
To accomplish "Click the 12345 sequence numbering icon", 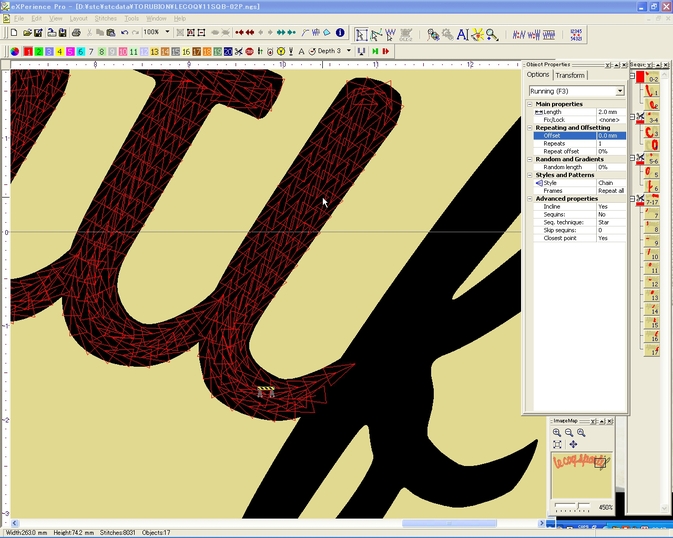I will (x=576, y=35).
